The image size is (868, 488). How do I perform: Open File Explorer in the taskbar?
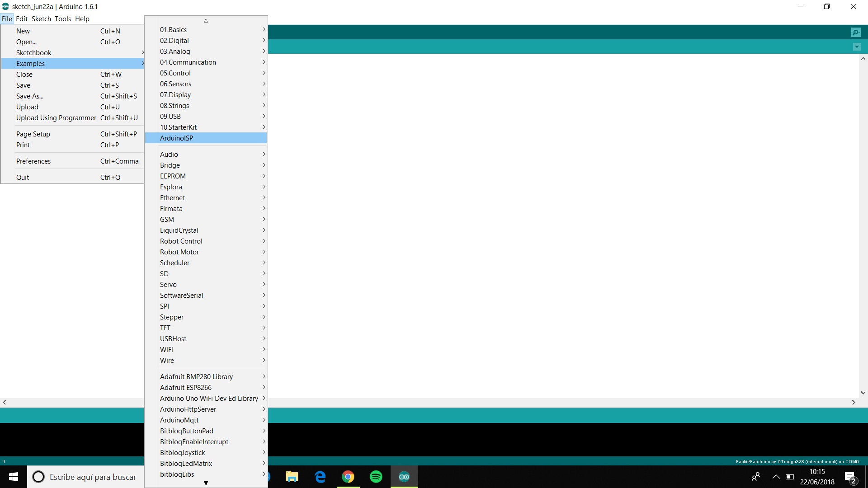[x=292, y=477]
